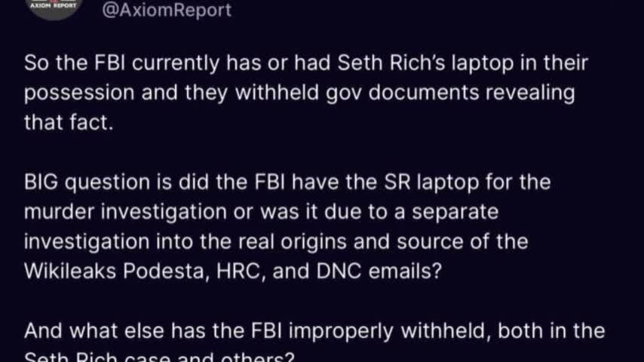Screen dimensions: 644x362
Task: Open the @AxiomReport handle link
Action: coord(166,11)
